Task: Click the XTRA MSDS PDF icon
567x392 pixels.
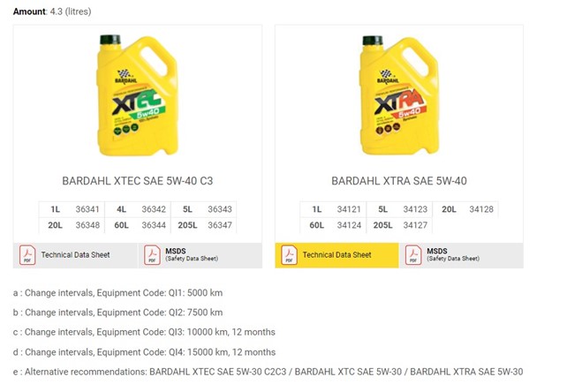Action: 413,255
